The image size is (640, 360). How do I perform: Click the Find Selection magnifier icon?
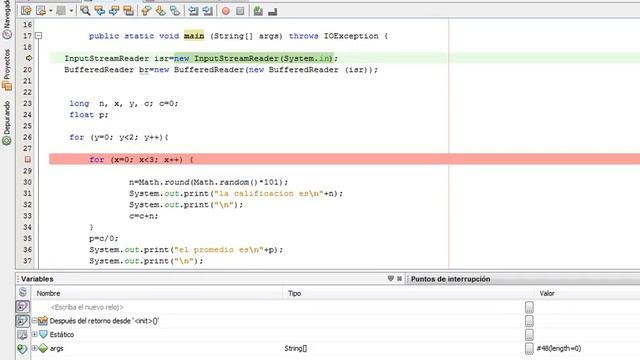[85, 11]
